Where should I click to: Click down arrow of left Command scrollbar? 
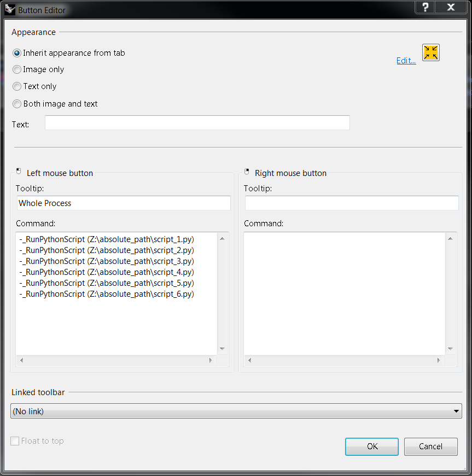[223, 349]
